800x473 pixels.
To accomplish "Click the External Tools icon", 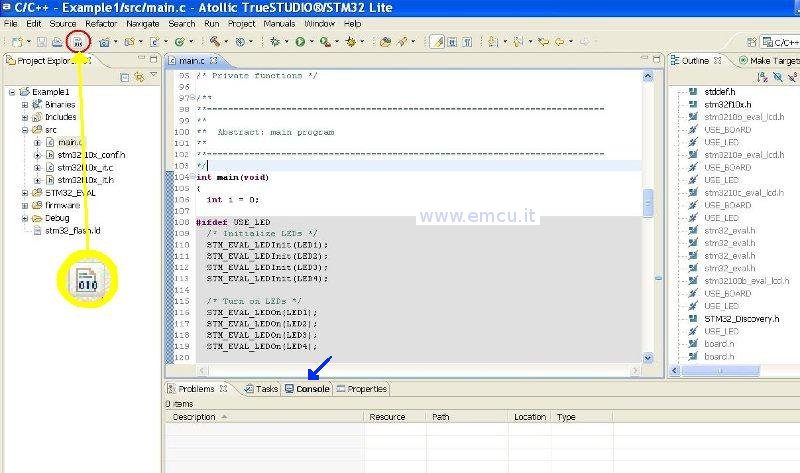I will click(351, 42).
